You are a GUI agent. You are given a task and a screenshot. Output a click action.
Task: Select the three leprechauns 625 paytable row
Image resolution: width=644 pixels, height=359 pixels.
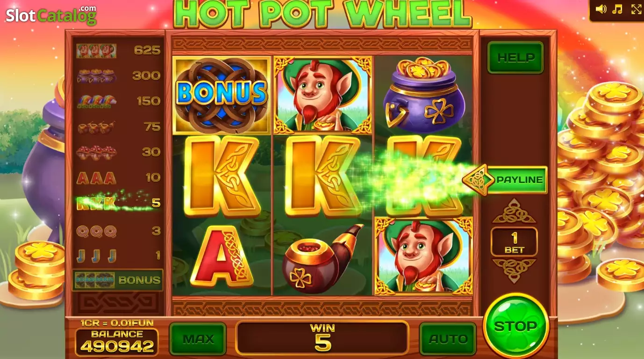119,50
